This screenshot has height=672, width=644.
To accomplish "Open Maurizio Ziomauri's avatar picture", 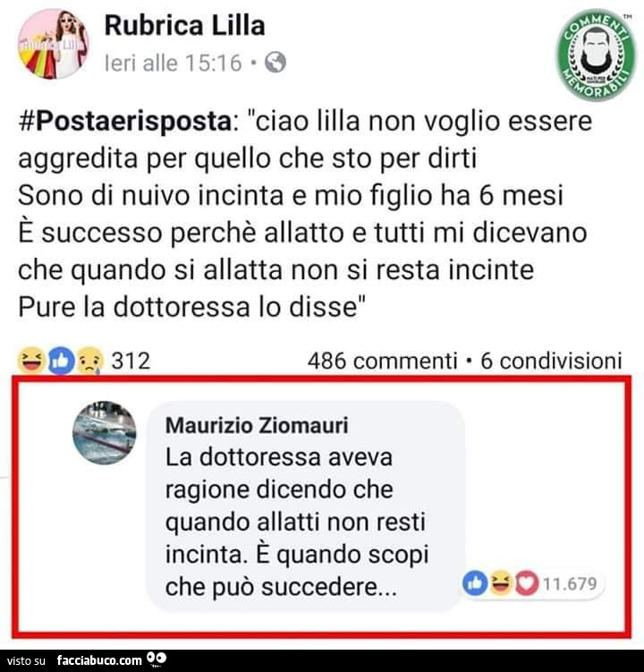I will click(105, 433).
